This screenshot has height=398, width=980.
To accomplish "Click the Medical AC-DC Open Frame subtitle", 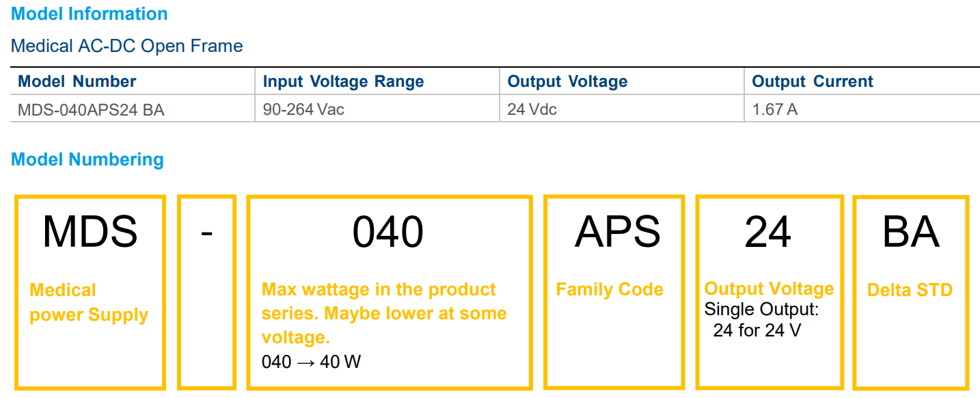I will (x=127, y=46).
